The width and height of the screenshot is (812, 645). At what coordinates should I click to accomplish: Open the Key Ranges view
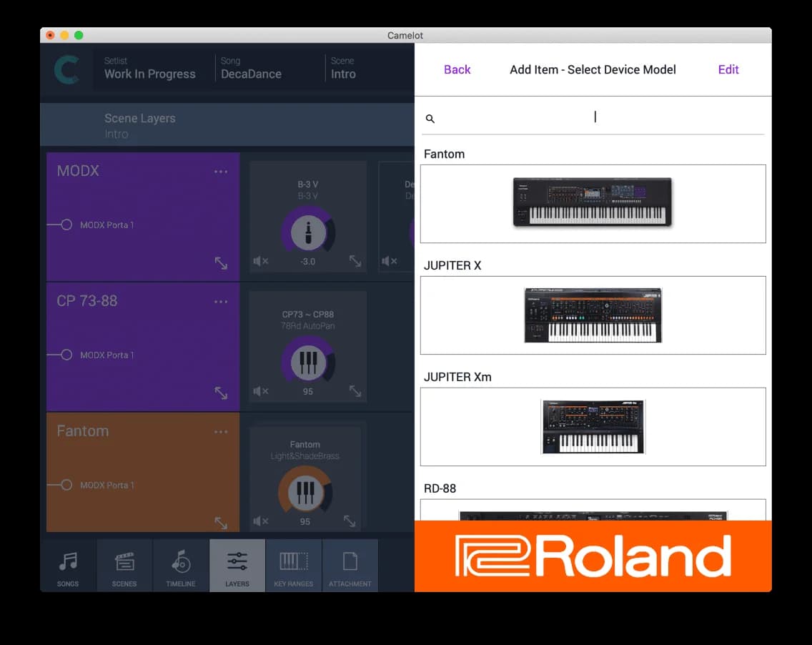tap(294, 566)
